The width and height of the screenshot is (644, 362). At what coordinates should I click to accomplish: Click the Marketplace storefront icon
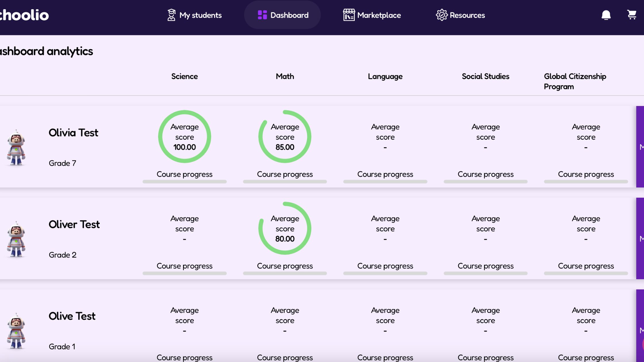349,15
